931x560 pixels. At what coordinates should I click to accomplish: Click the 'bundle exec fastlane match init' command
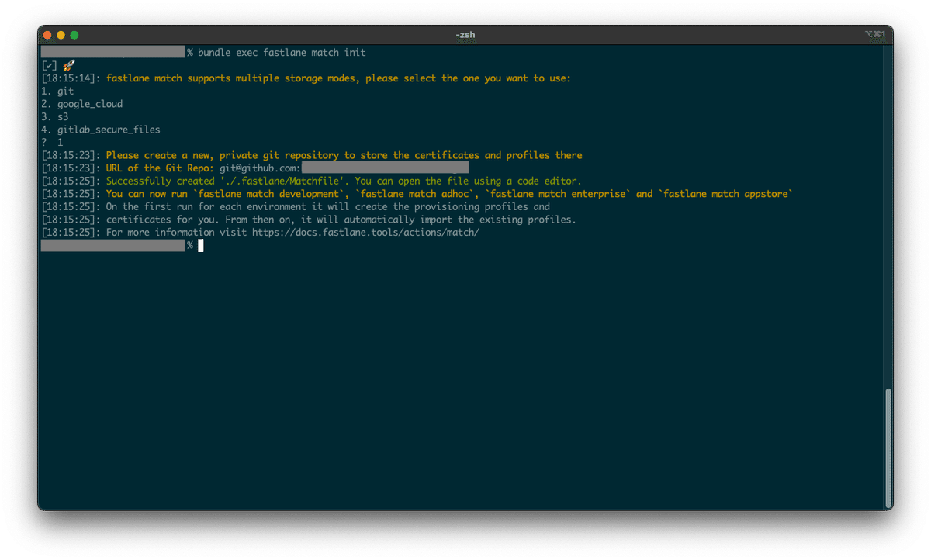[x=282, y=53]
